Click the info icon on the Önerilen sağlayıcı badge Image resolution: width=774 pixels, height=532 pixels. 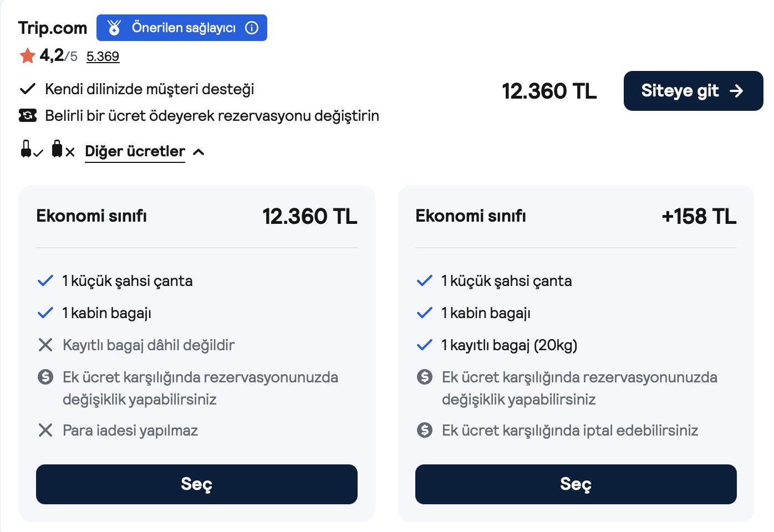click(252, 28)
